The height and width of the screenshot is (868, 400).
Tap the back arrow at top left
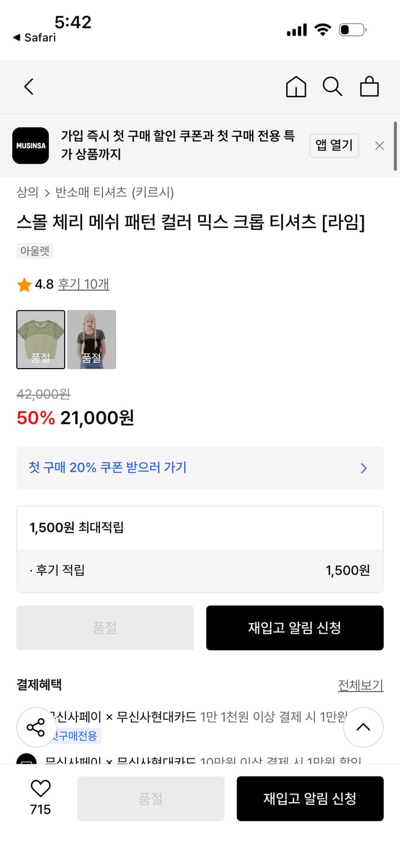click(x=28, y=86)
